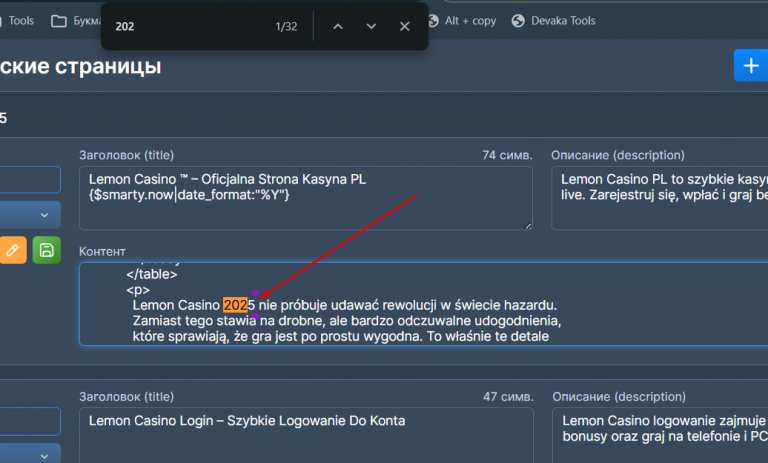Screen dimensions: 768x463
Task: Open the Devaka Tools bookmark
Action: click(553, 21)
